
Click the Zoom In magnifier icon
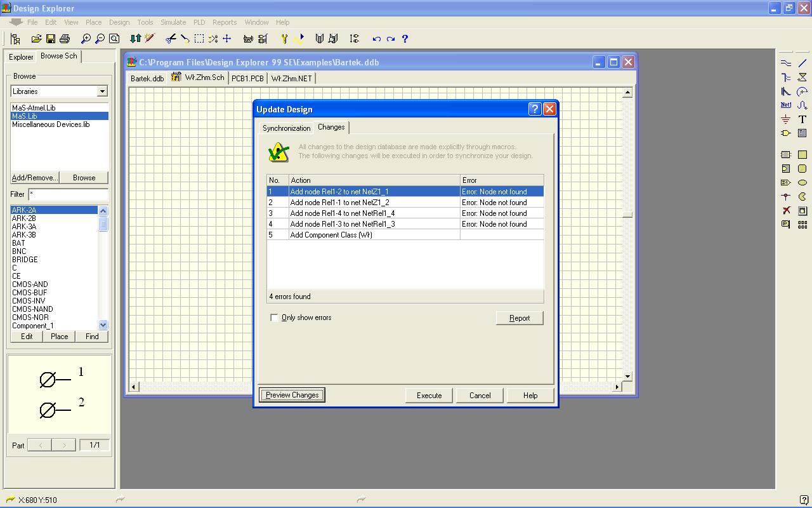click(86, 39)
